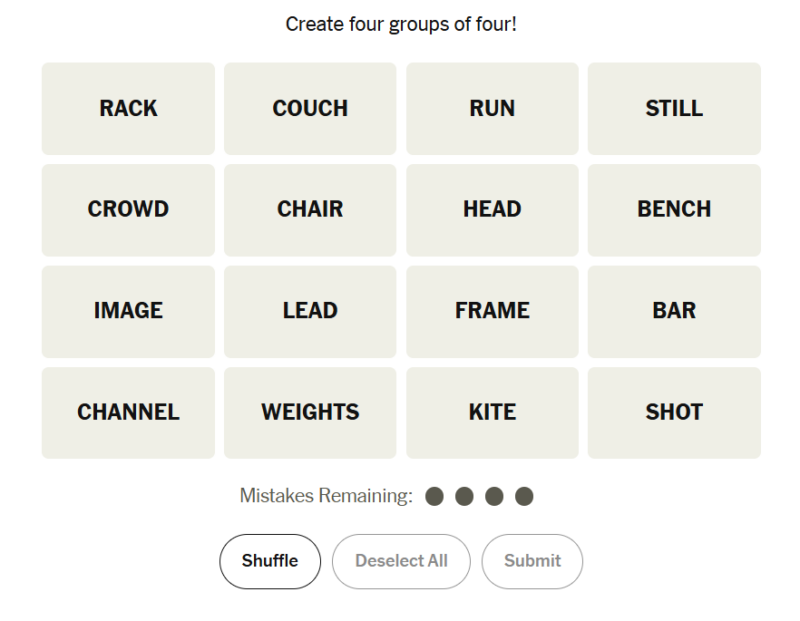Tap the CHAIR word tile

310,210
